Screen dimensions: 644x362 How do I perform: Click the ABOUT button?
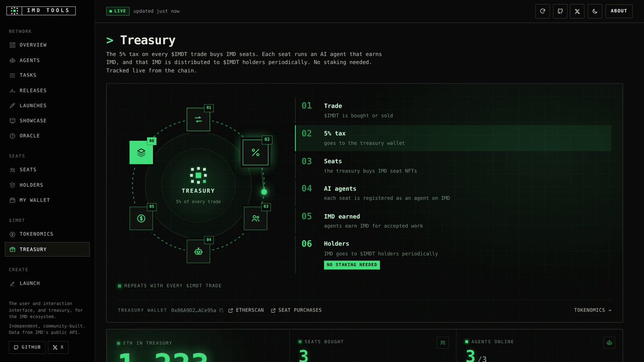point(619,11)
